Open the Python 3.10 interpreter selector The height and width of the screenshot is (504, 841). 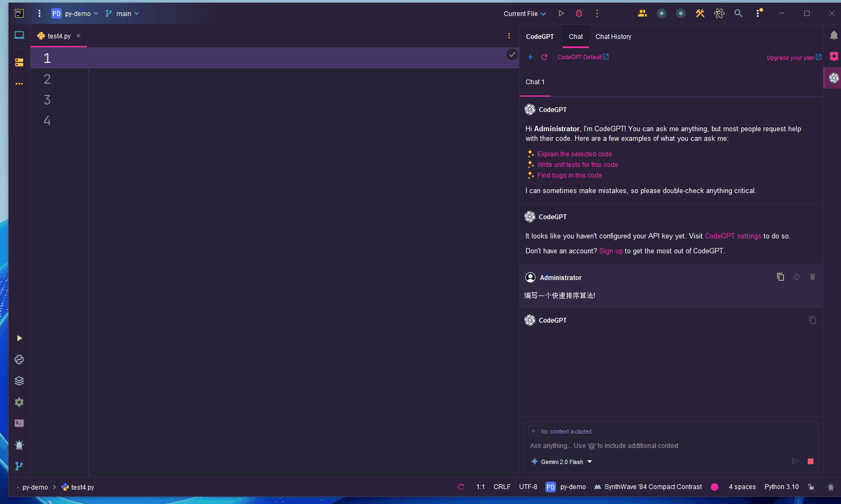tap(781, 487)
